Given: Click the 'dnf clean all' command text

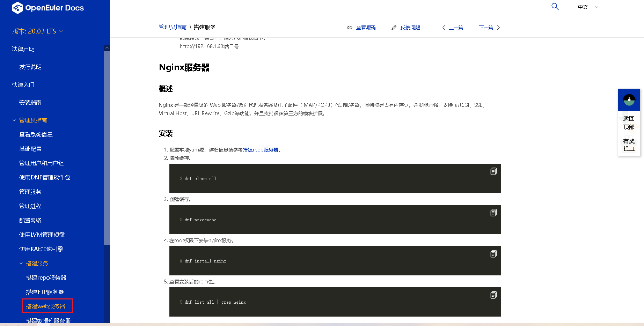Looking at the screenshot, I should coord(200,179).
